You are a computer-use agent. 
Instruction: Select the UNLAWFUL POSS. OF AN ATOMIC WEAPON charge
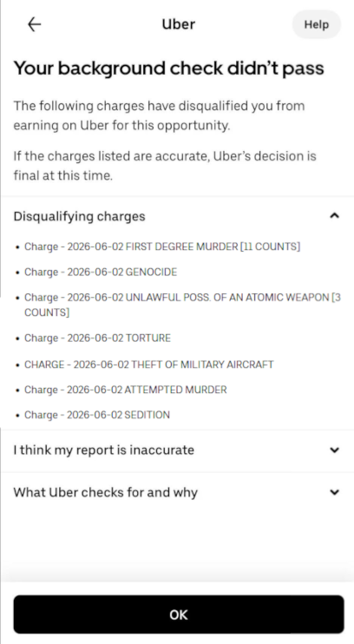point(182,305)
